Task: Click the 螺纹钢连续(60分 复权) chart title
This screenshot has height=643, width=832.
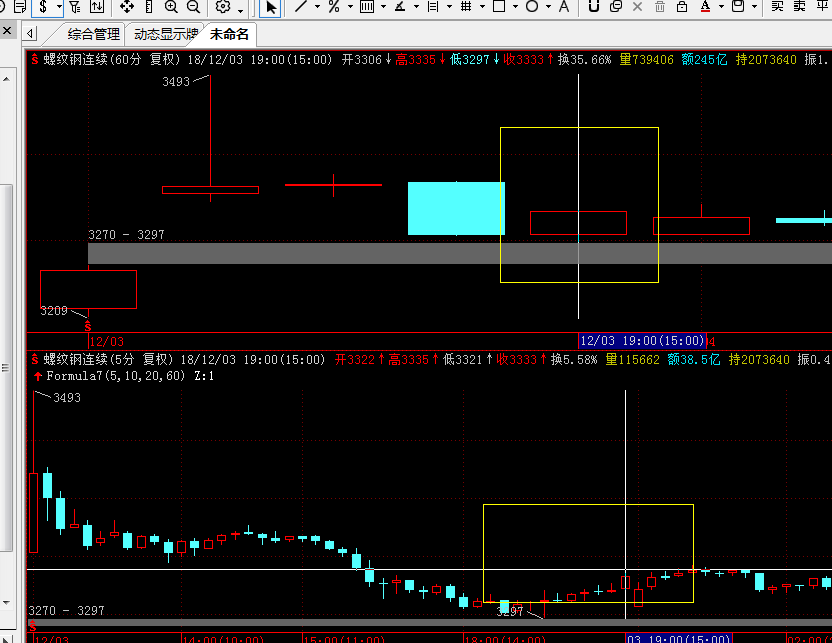Action: [x=112, y=59]
